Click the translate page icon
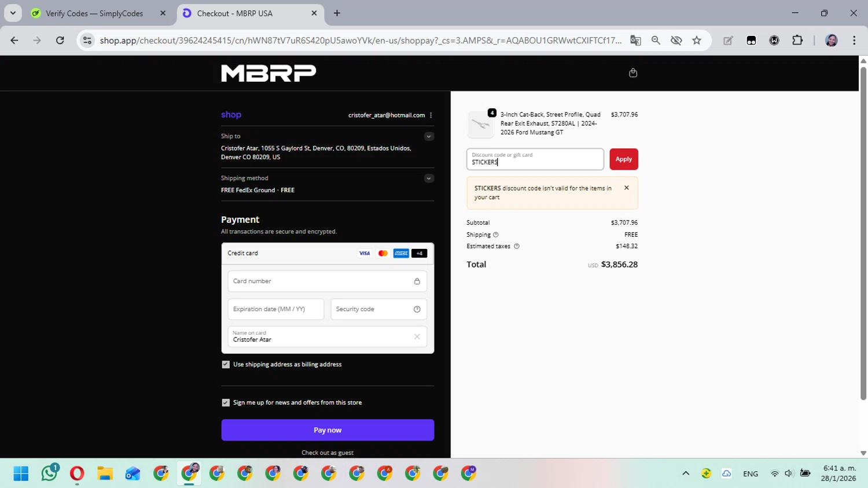This screenshot has height=488, width=868. pyautogui.click(x=635, y=41)
